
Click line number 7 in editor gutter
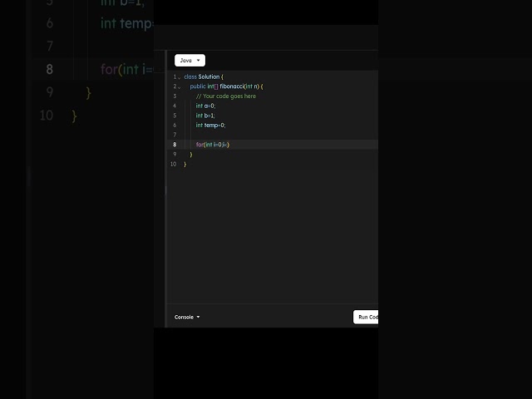coord(175,135)
